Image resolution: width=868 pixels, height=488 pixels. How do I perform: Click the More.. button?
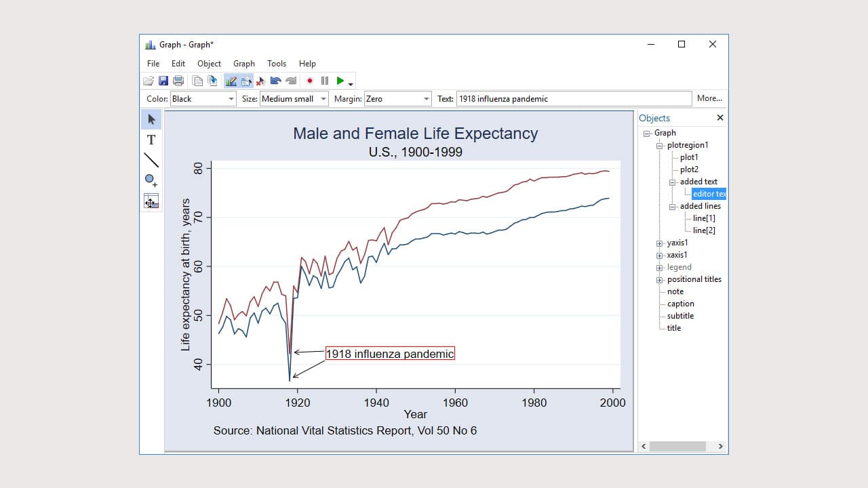(709, 98)
